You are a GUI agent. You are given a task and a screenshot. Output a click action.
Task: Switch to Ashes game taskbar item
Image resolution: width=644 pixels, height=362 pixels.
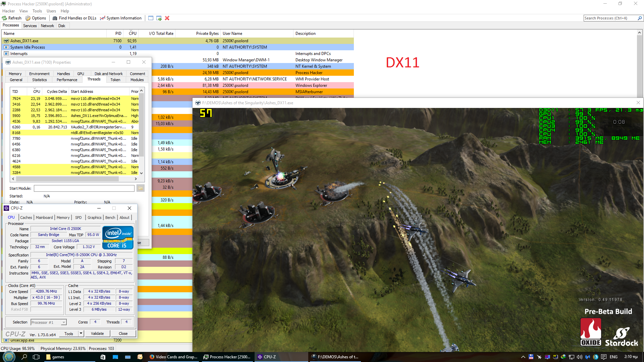[335, 357]
